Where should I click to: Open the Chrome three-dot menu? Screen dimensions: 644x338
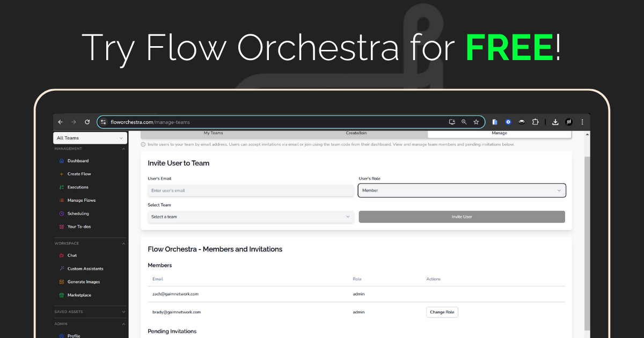[582, 122]
